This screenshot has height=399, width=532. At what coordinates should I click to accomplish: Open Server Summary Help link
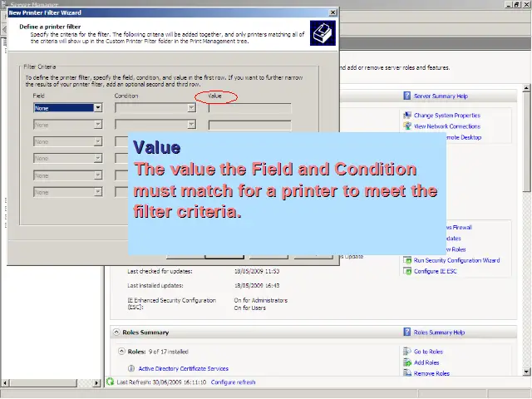[x=441, y=96]
